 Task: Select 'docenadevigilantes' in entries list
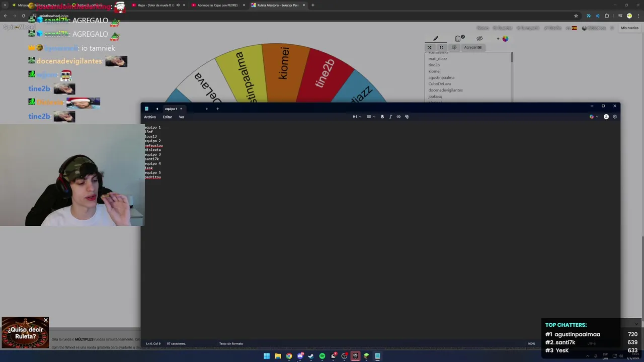[x=445, y=90]
